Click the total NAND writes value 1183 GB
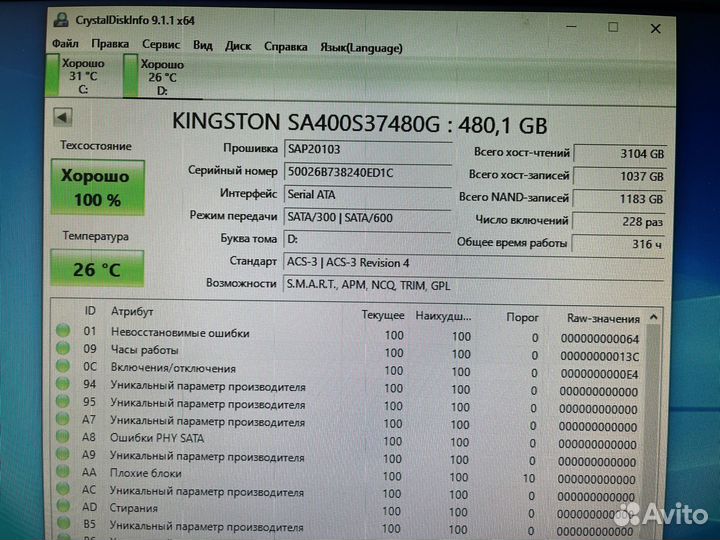720x540 pixels. pos(619,199)
